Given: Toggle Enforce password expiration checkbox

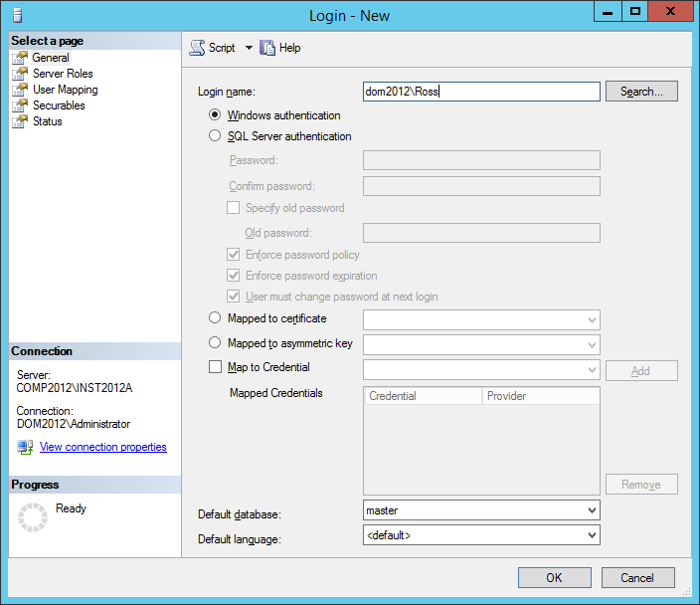Looking at the screenshot, I should pos(233,275).
